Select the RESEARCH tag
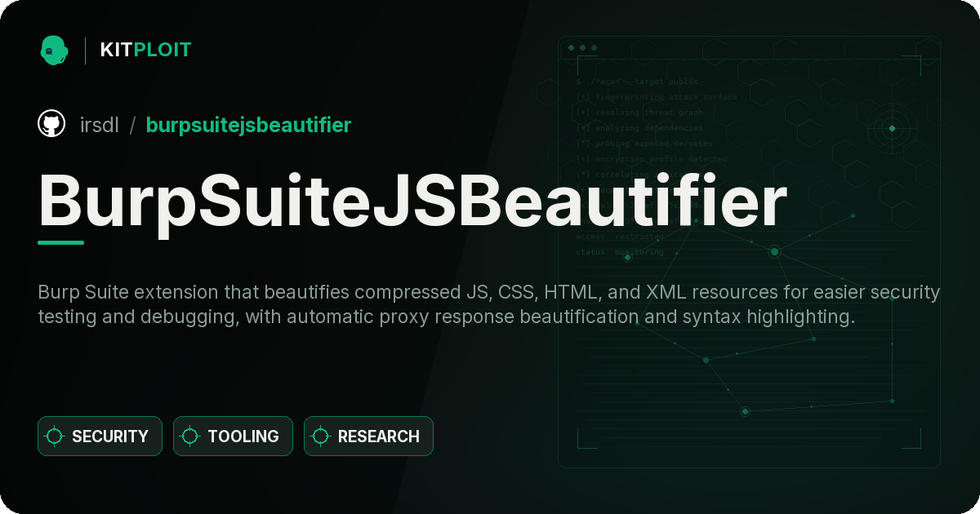This screenshot has width=980, height=514. [368, 436]
